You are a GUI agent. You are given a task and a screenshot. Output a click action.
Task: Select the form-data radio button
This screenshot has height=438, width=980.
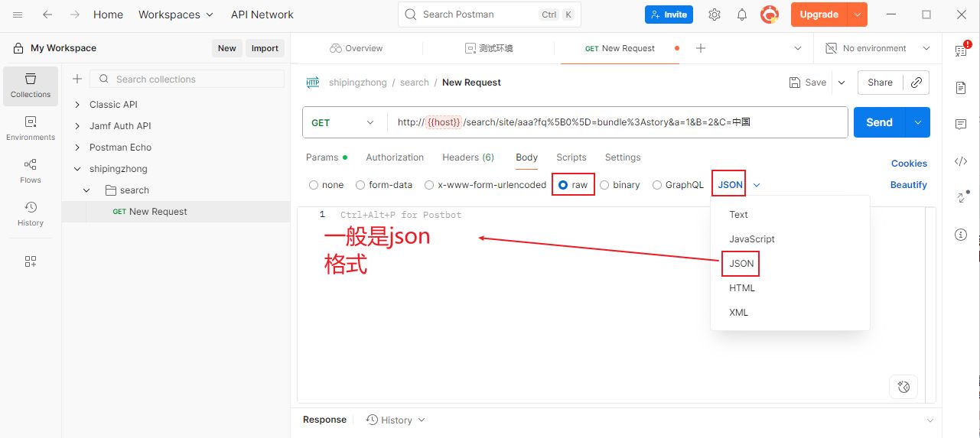(x=360, y=185)
